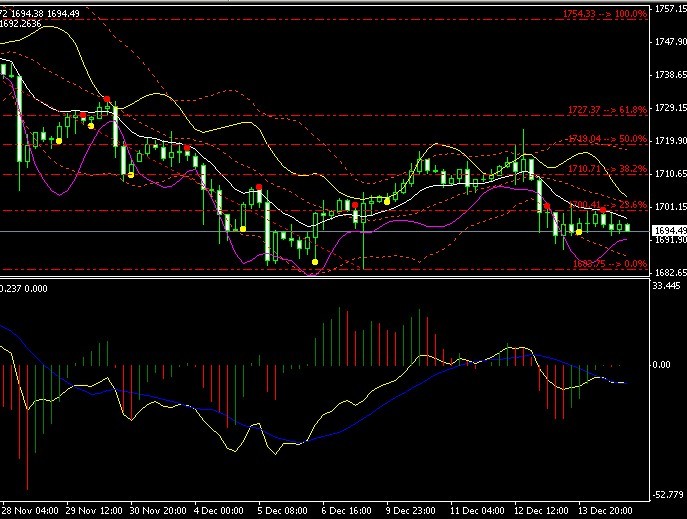The image size is (687, 519).
Task: Click the 28 Nov 04:00 time label
Action: click(30, 511)
